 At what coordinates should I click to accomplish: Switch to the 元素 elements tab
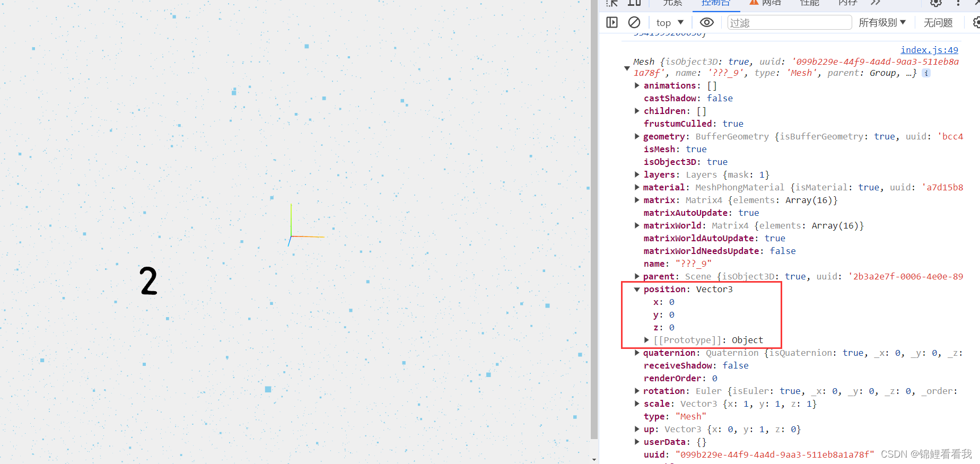672,3
